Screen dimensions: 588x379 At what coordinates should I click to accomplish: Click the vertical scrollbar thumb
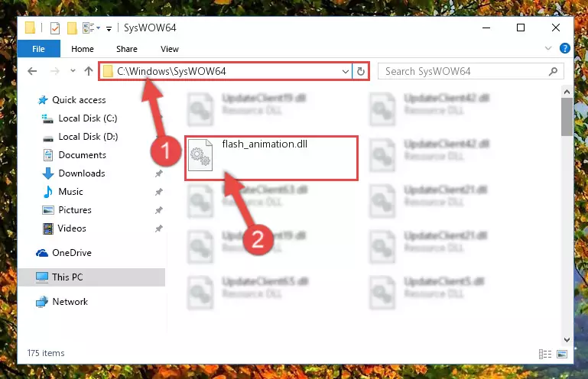pyautogui.click(x=567, y=117)
